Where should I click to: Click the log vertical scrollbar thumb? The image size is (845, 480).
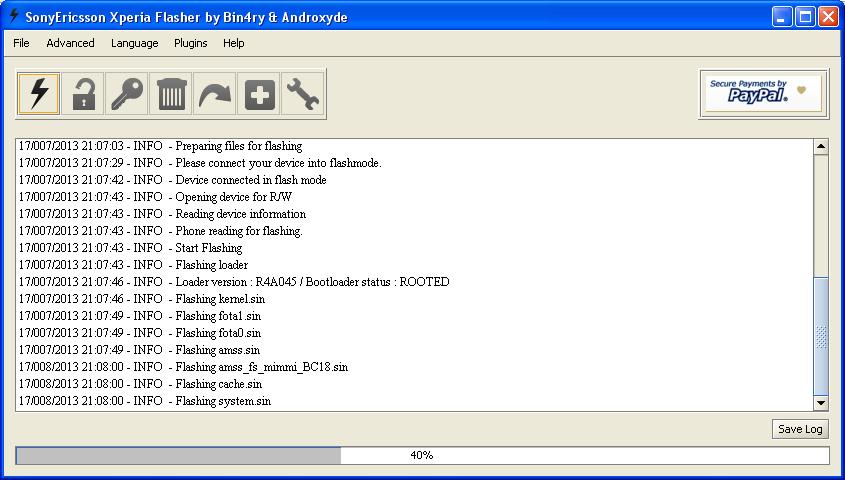821,337
